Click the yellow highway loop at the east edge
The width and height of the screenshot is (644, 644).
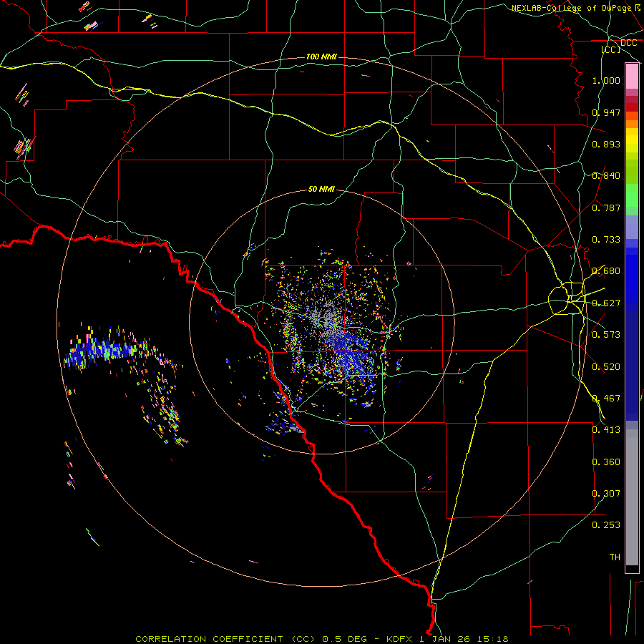pos(567,298)
